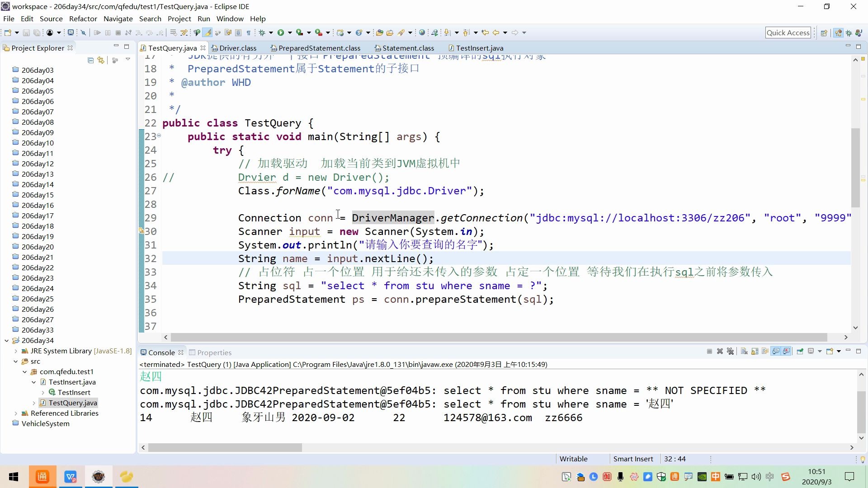The height and width of the screenshot is (488, 868).
Task: Expand the Referenced Libraries tree node
Action: [16, 413]
